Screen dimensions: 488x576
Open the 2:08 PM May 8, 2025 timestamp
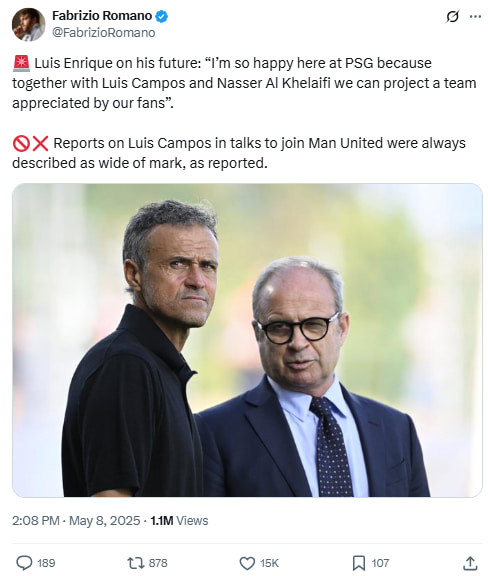(x=76, y=521)
